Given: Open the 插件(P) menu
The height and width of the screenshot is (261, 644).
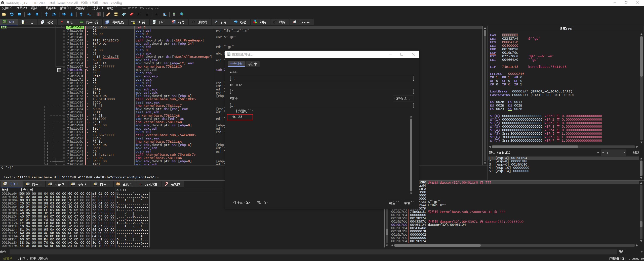Looking at the screenshot, I should (65, 8).
